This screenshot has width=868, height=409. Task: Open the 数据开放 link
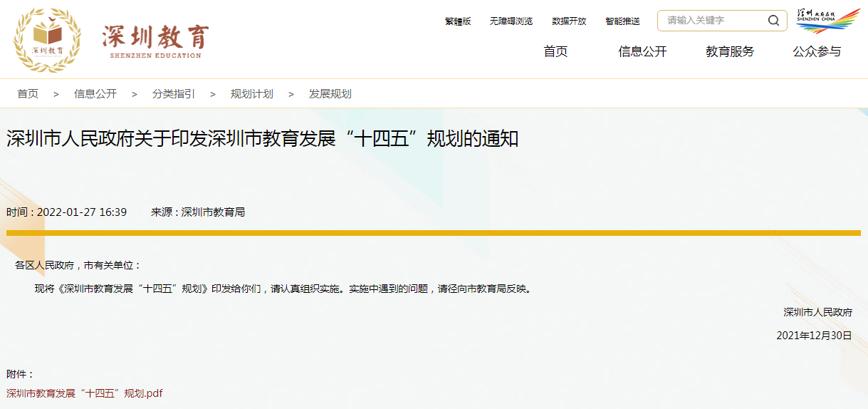pyautogui.click(x=569, y=21)
